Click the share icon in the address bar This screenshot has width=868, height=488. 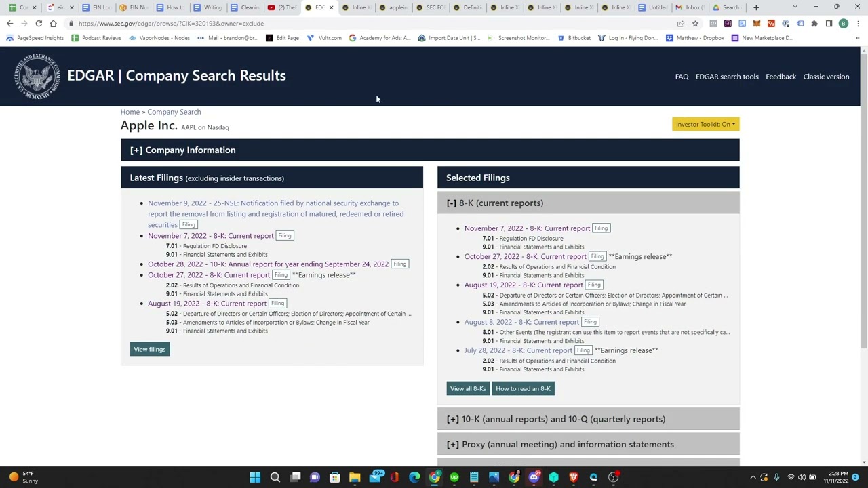681,23
